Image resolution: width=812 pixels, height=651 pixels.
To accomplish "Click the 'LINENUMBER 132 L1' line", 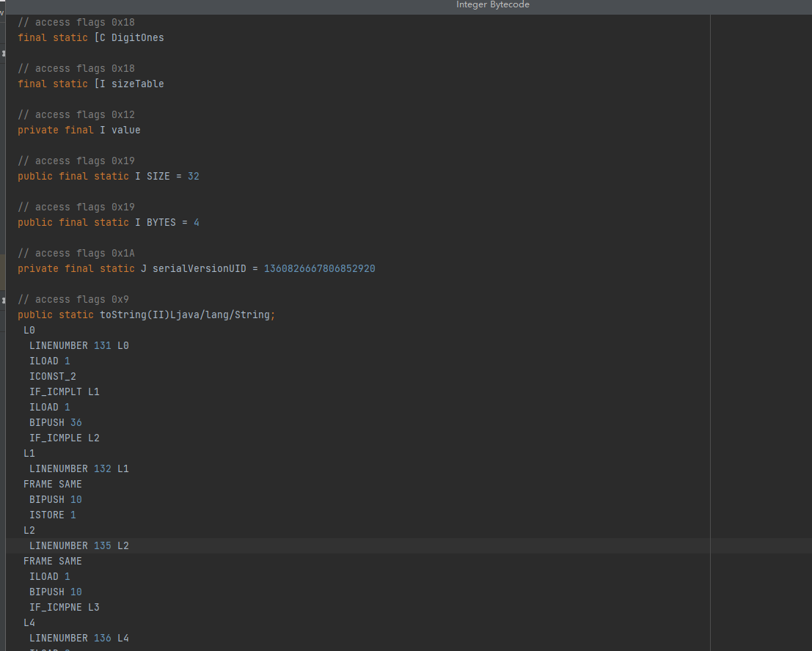I will coord(79,469).
